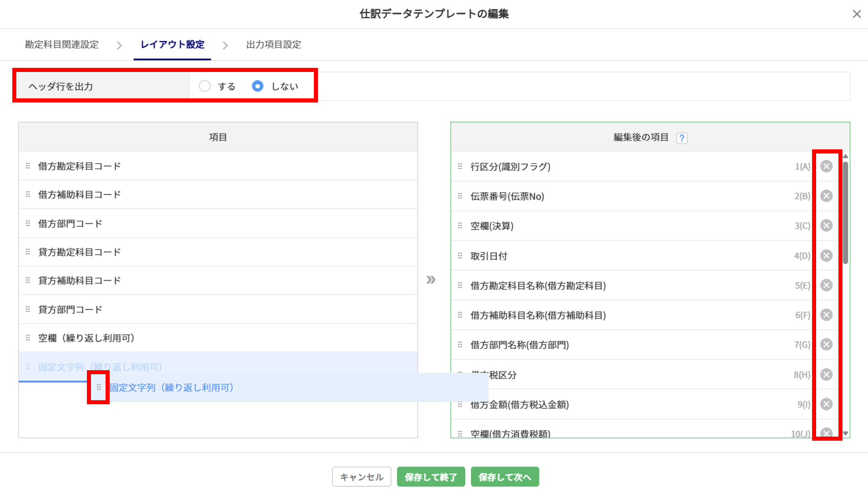Select the 空欄（繰り返し利用可） list item
868x494 pixels.
(x=86, y=338)
